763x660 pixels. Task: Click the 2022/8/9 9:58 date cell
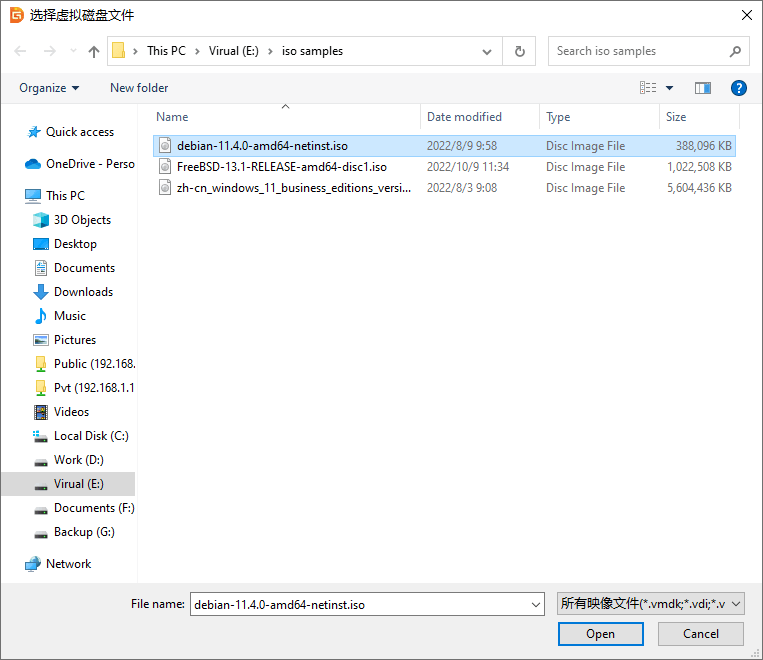tap(462, 146)
